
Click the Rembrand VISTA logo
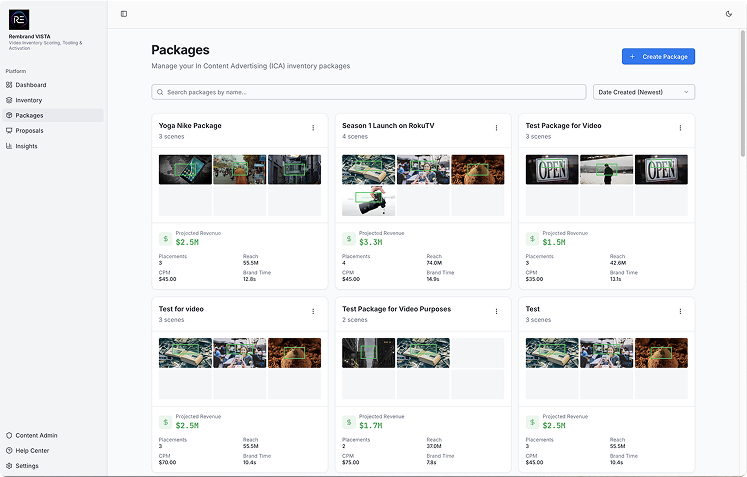point(19,20)
